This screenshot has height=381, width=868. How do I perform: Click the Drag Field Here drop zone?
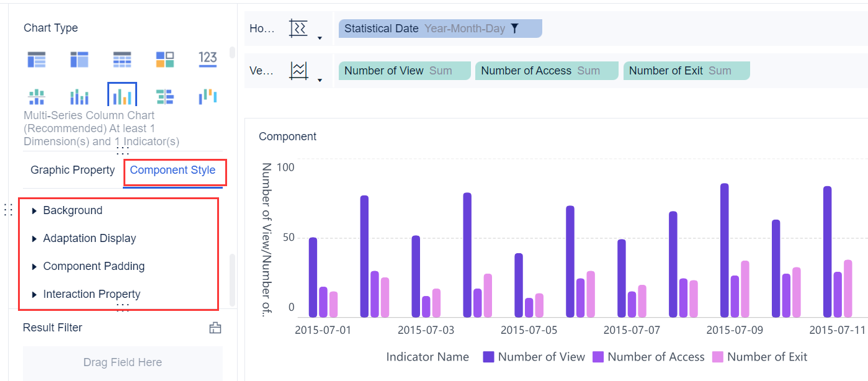pos(122,362)
